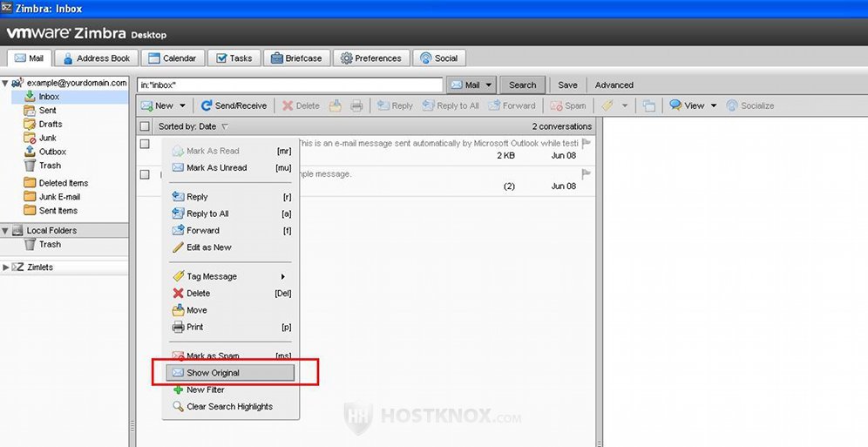Click the toolbar Delete button
Viewport: 868px width, 447px height.
[x=301, y=105]
